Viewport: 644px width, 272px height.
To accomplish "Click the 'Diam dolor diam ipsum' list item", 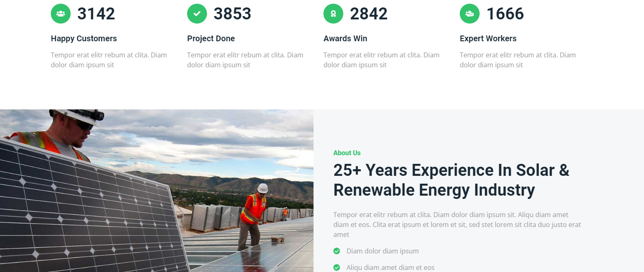I will click(383, 251).
